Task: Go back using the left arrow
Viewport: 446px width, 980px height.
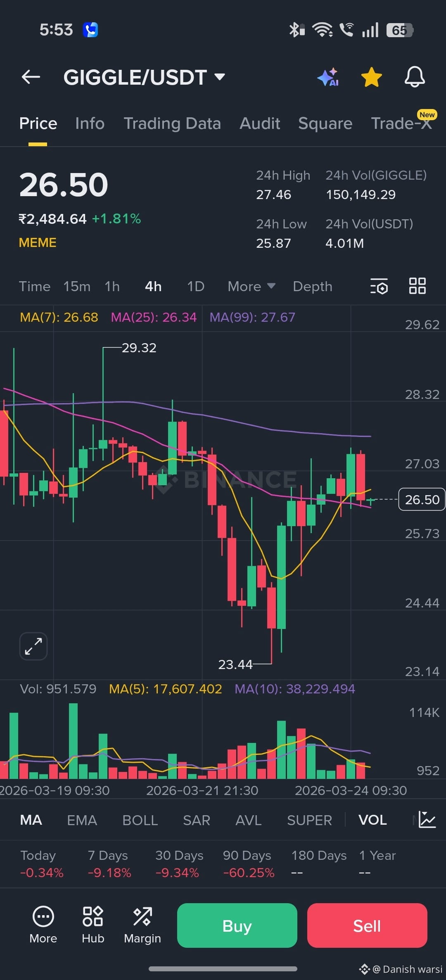Action: [x=31, y=77]
